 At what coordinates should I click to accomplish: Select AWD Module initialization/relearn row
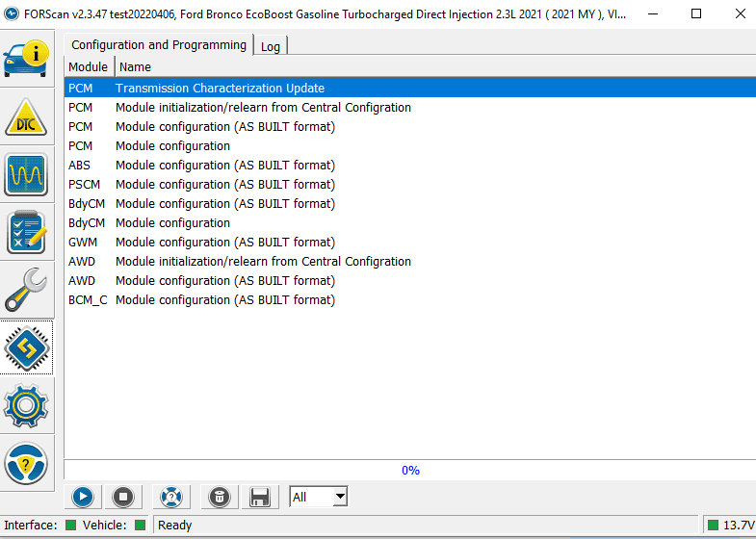(410, 262)
